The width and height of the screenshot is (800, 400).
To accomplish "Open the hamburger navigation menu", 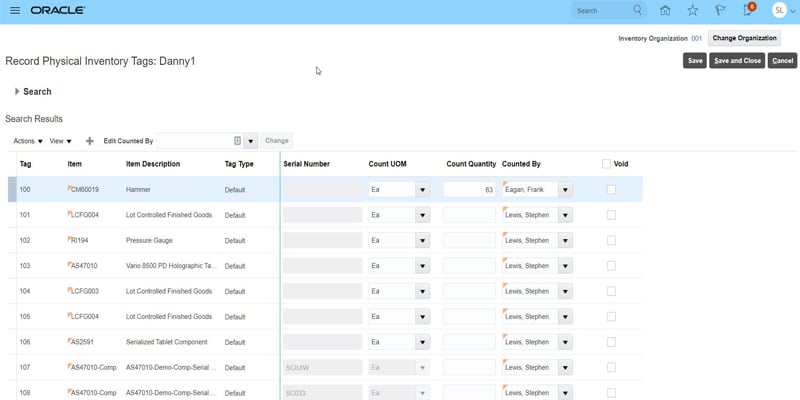I will tap(14, 10).
